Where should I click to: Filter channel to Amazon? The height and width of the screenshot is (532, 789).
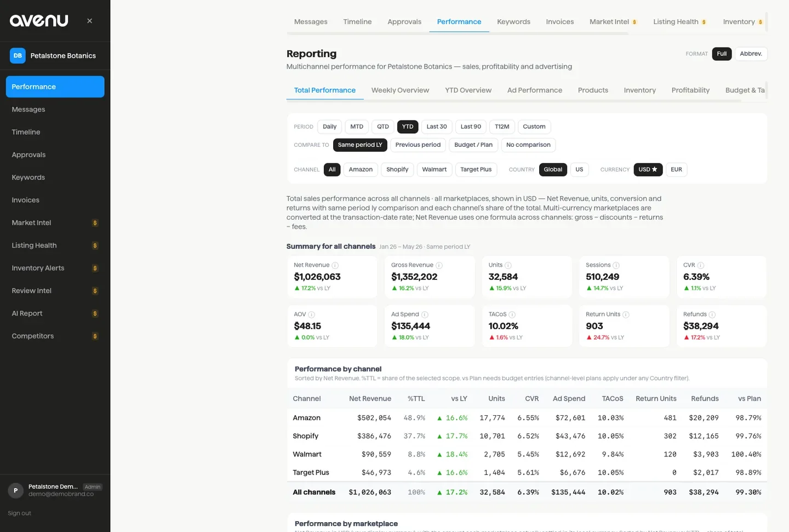pos(361,170)
